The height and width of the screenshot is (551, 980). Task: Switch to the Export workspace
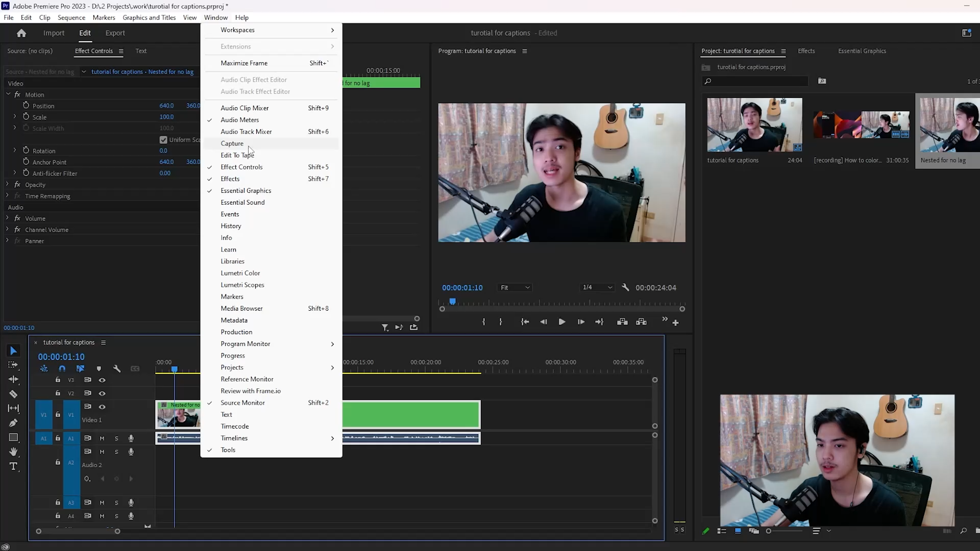[x=115, y=33]
